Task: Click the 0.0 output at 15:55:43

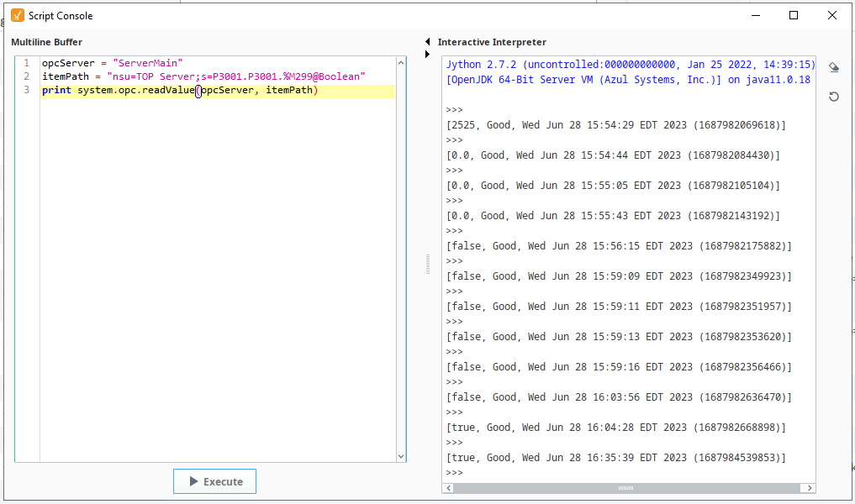Action: (613, 216)
